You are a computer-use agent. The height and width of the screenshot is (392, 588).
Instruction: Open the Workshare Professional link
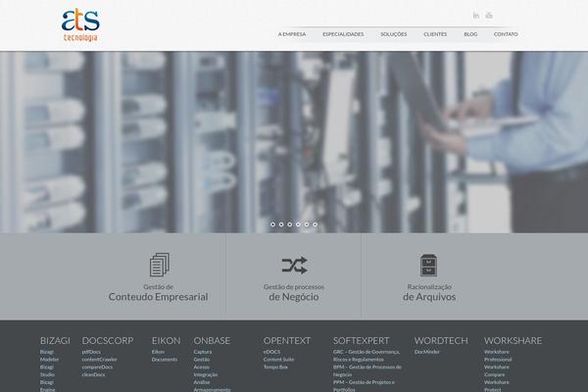(x=498, y=356)
